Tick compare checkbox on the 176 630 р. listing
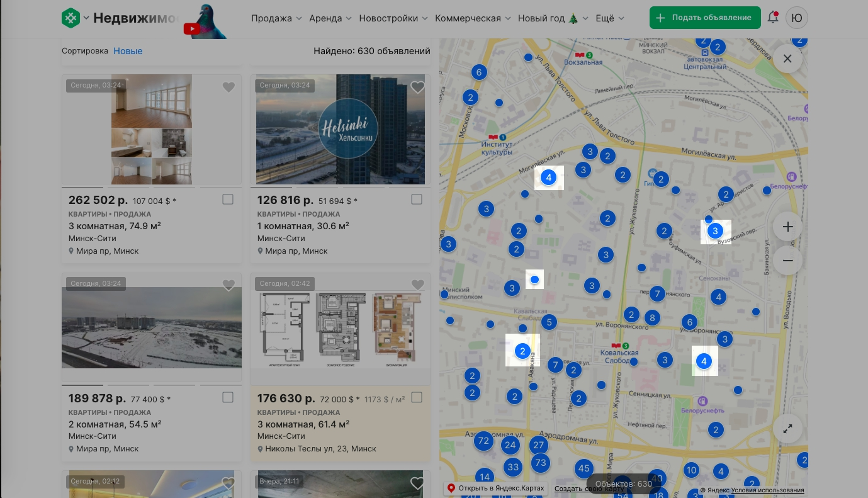 [417, 398]
